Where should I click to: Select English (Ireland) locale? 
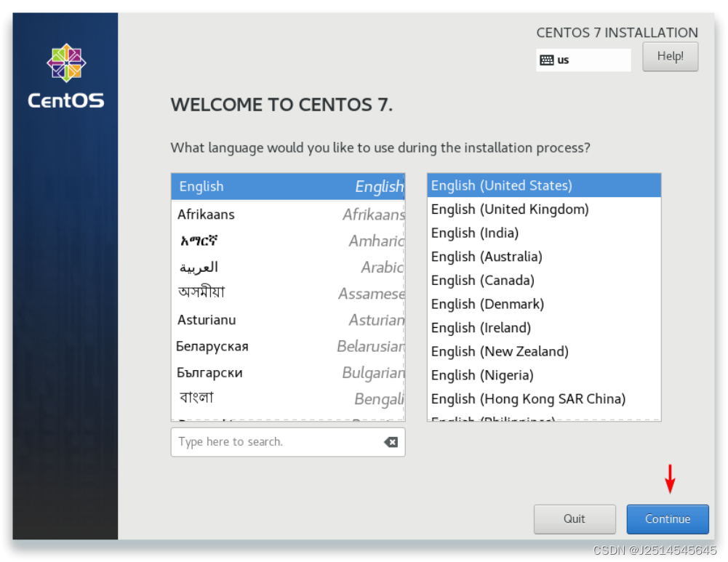(544, 328)
